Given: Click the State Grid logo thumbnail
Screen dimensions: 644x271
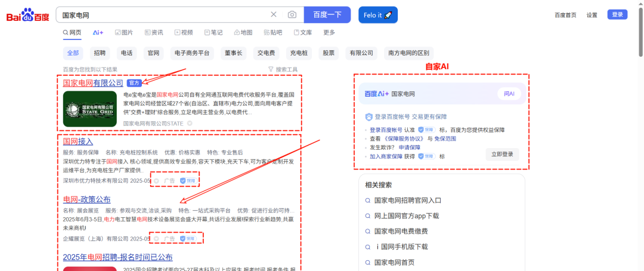Looking at the screenshot, I should 90,109.
